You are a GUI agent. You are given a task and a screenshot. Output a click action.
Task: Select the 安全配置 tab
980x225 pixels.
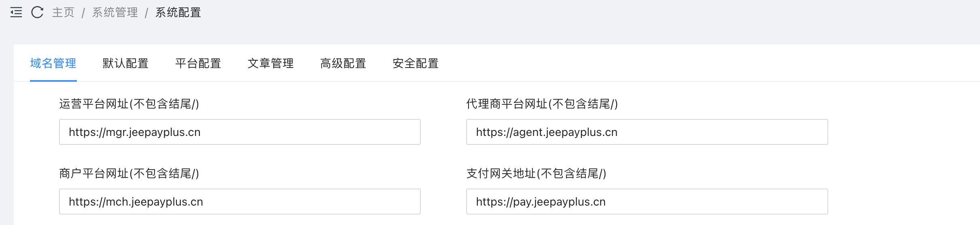pos(416,64)
